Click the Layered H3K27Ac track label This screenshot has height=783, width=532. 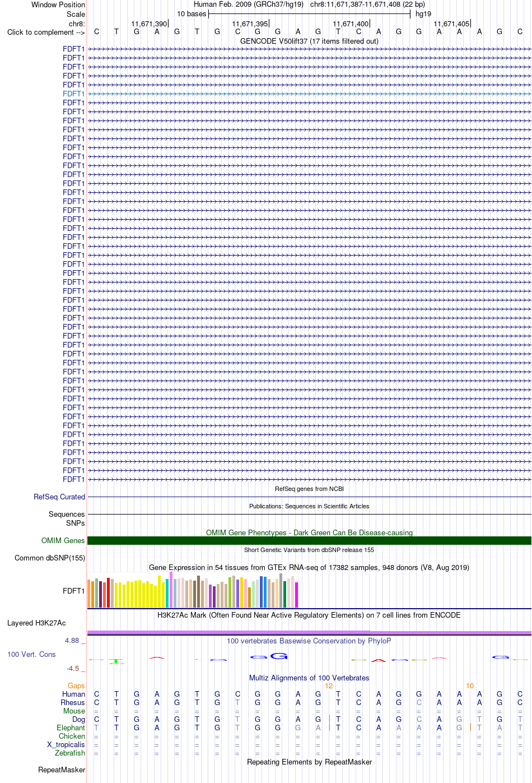36,623
